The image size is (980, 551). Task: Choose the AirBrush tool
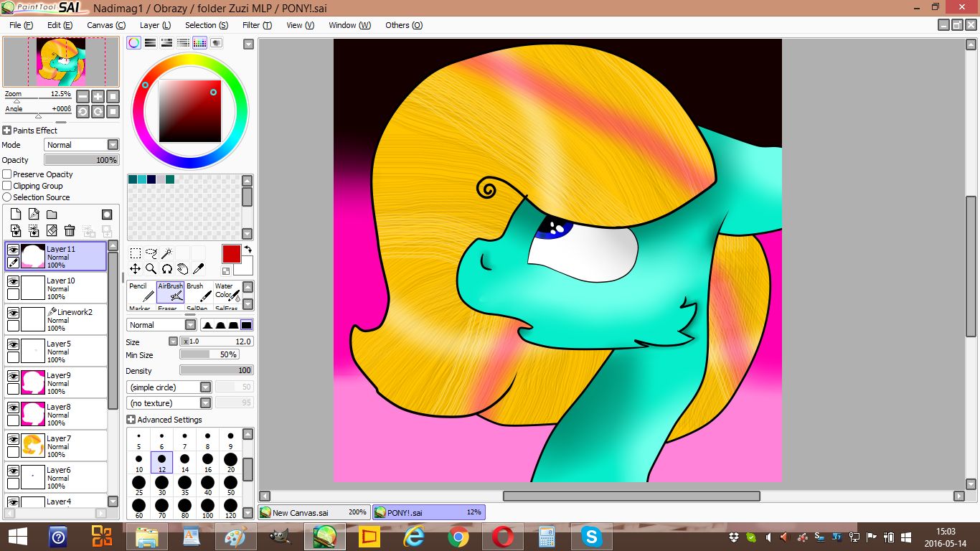click(x=170, y=292)
